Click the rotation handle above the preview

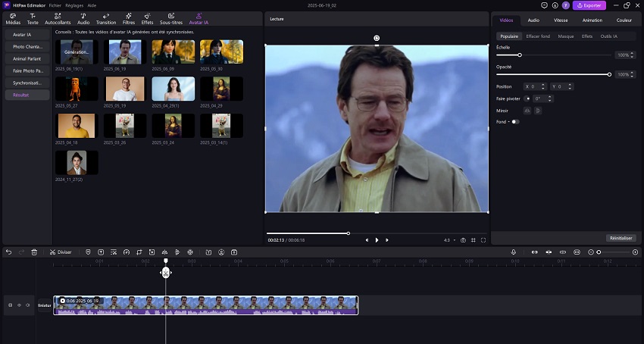pos(377,38)
